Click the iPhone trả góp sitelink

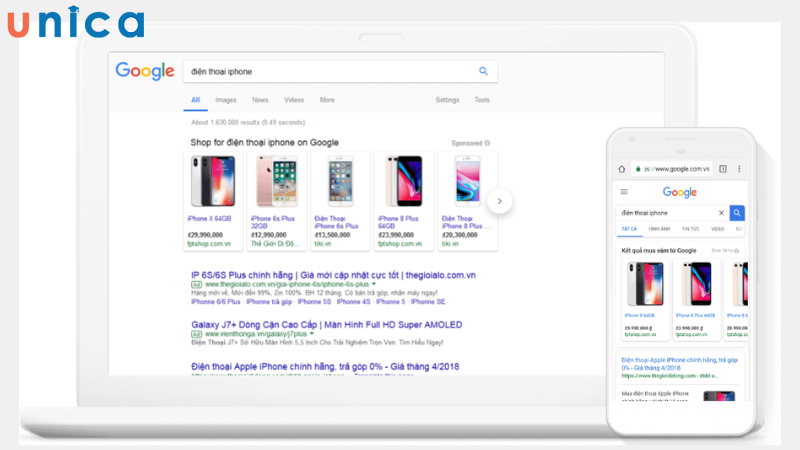[269, 302]
